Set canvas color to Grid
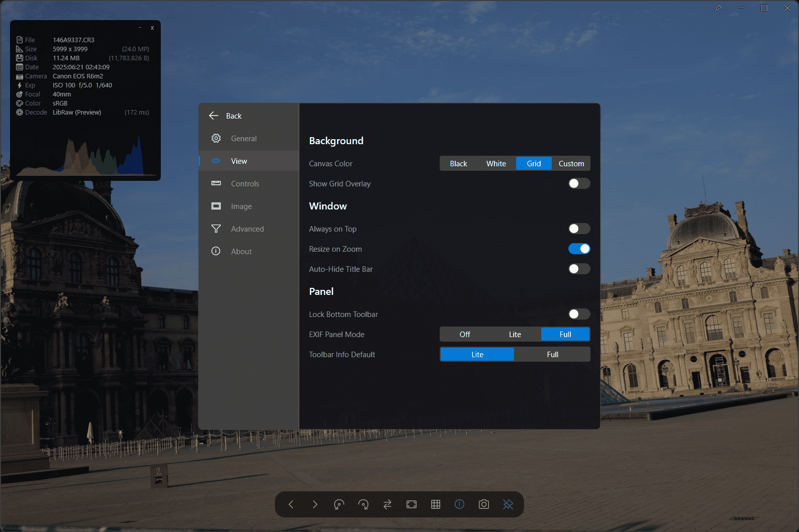The height and width of the screenshot is (532, 799). click(x=534, y=164)
